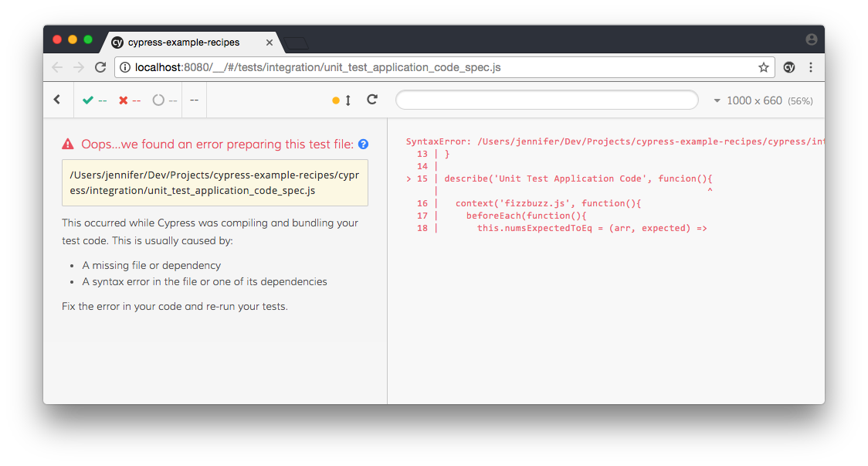Open a new browser tab
The width and height of the screenshot is (868, 466).
[296, 43]
